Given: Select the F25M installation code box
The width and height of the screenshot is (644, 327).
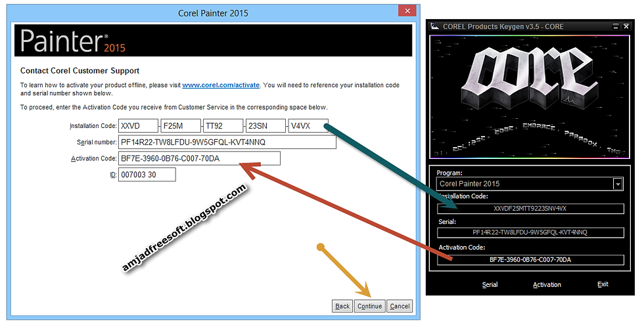Looking at the screenshot, I should tap(181, 126).
